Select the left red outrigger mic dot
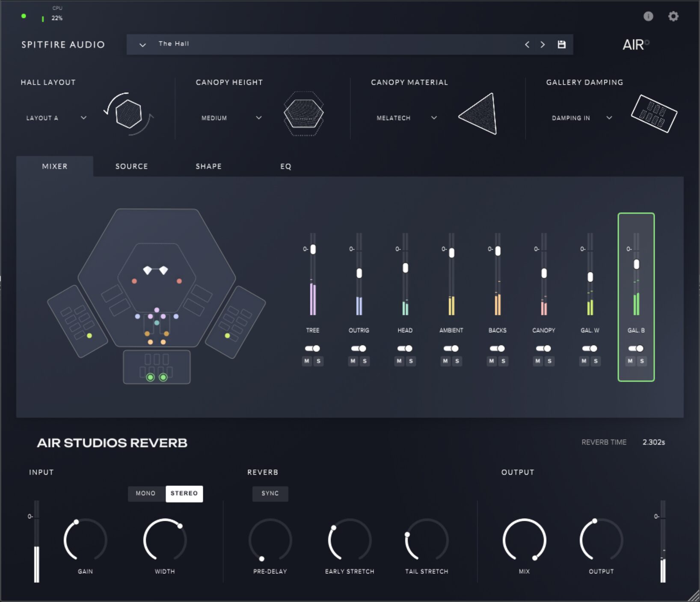The width and height of the screenshot is (700, 602). (134, 281)
